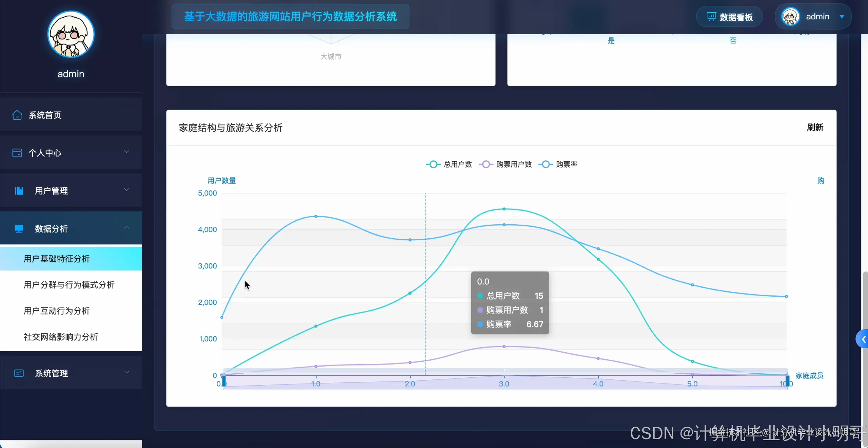
Task: Click the small admin avatar in header
Action: (790, 17)
